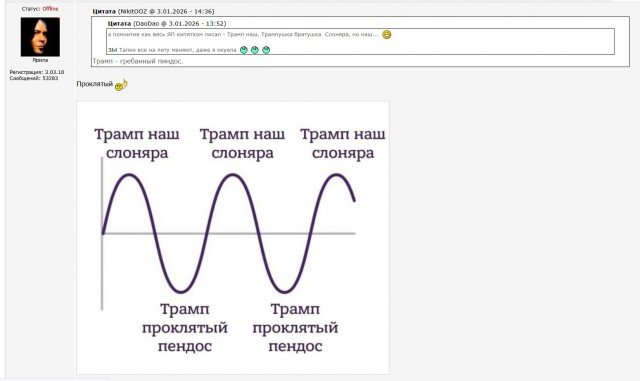Click the second green smiley in the inner quote

(255, 50)
